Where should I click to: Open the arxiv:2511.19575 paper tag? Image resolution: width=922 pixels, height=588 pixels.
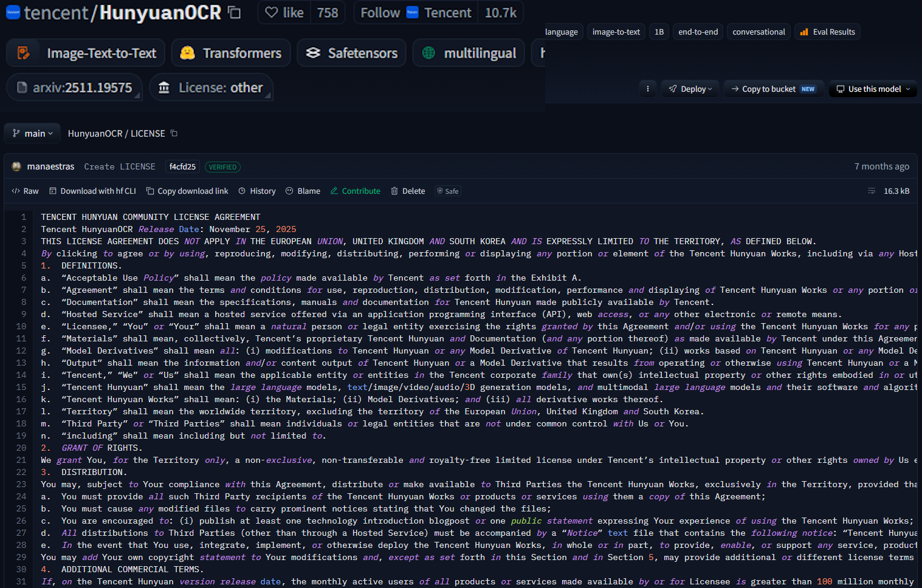[75, 87]
